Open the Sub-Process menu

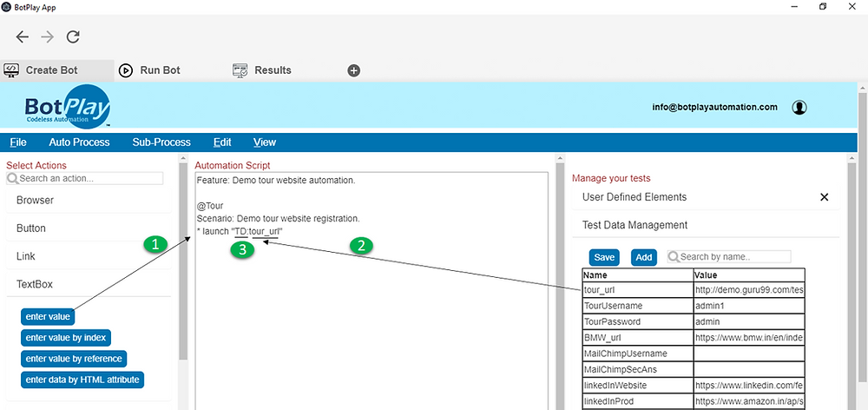click(161, 142)
